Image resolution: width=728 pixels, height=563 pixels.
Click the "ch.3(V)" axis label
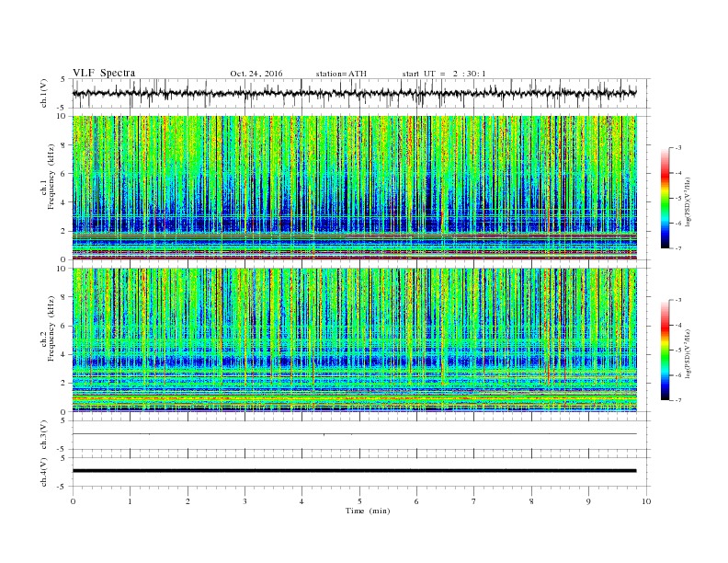point(44,435)
